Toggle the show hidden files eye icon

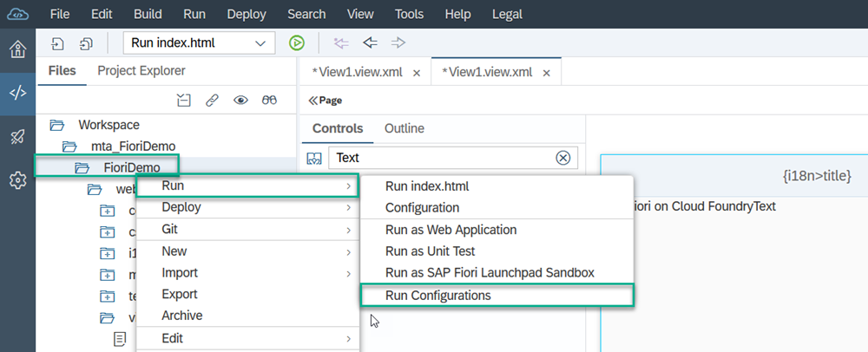click(240, 100)
